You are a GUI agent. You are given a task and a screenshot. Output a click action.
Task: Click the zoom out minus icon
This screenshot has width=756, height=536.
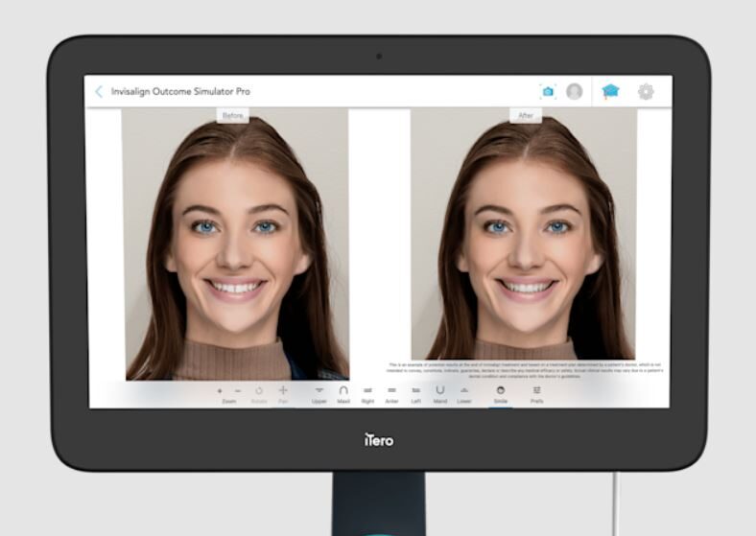coord(238,391)
